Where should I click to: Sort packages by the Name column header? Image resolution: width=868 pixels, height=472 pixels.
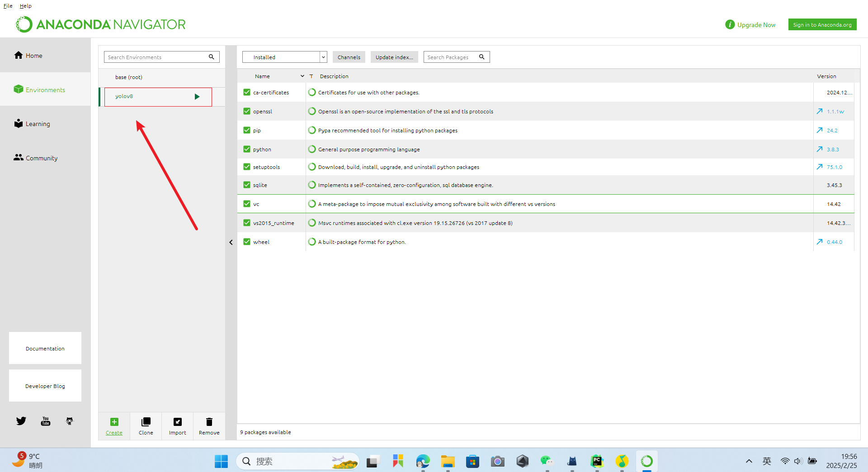(x=262, y=76)
